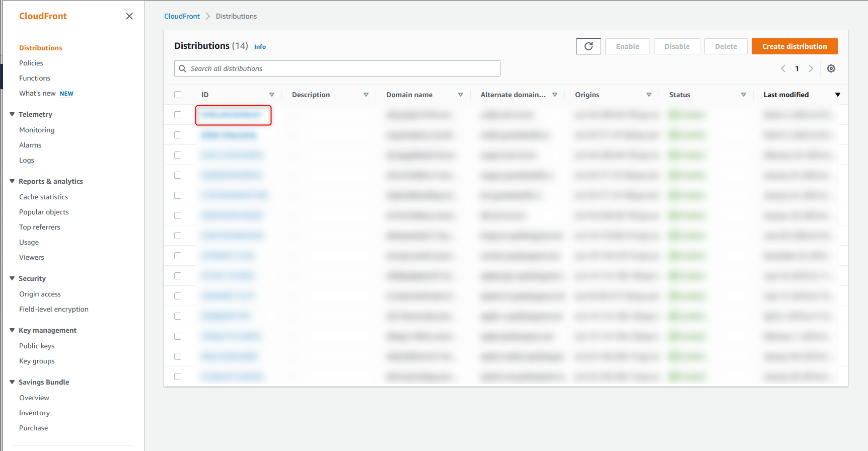Focus the Search all distributions field
Image resolution: width=868 pixels, height=451 pixels.
point(337,68)
